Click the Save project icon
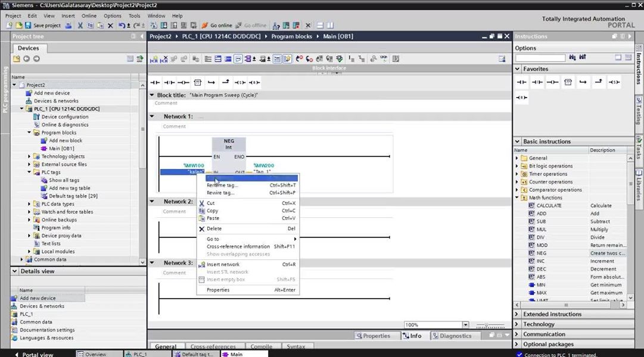 tap(28, 26)
